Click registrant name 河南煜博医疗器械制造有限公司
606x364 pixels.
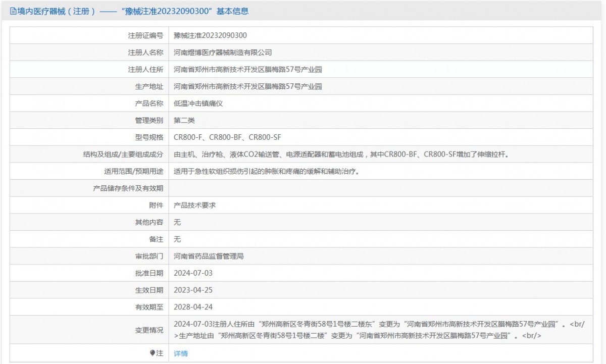pyautogui.click(x=223, y=53)
